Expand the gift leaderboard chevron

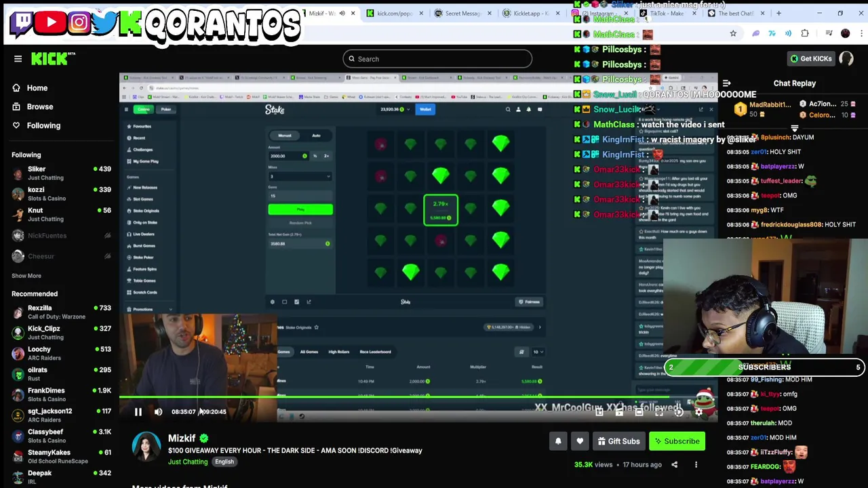pos(794,127)
